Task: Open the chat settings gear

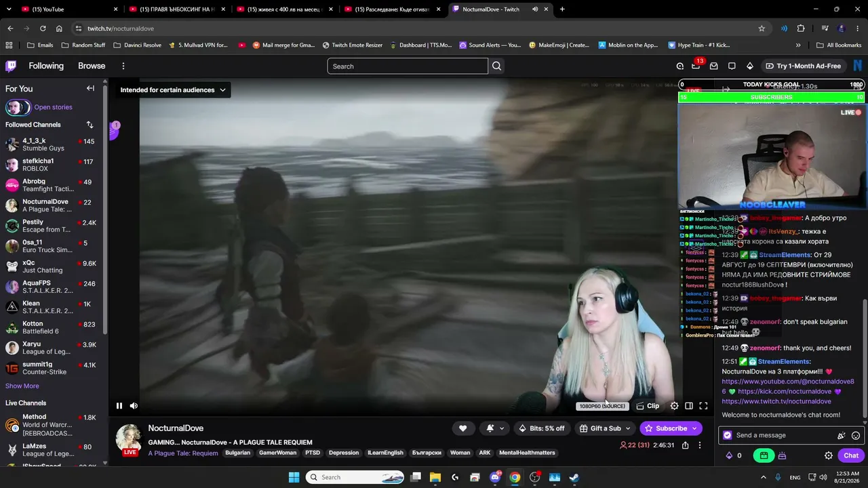Action: (x=828, y=455)
